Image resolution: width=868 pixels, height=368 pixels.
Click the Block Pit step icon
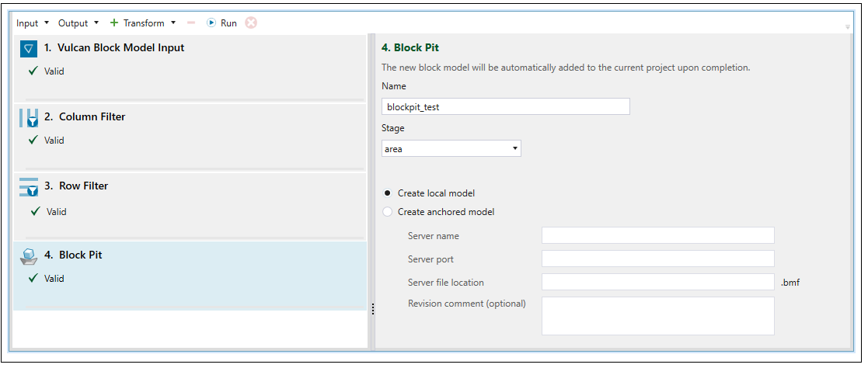[29, 256]
